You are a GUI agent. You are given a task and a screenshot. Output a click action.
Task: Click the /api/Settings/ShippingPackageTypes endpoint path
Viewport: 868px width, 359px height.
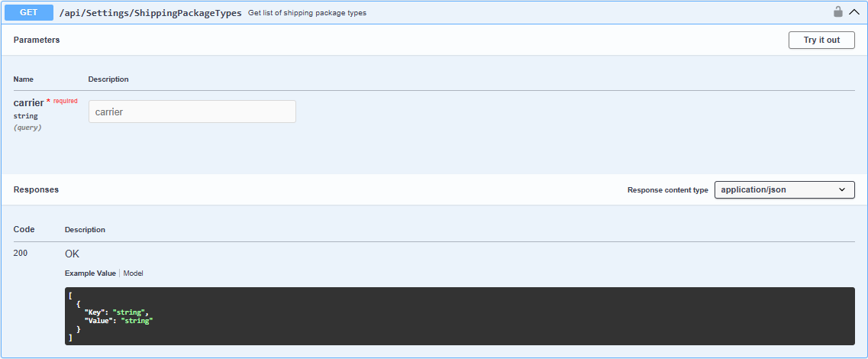(150, 13)
